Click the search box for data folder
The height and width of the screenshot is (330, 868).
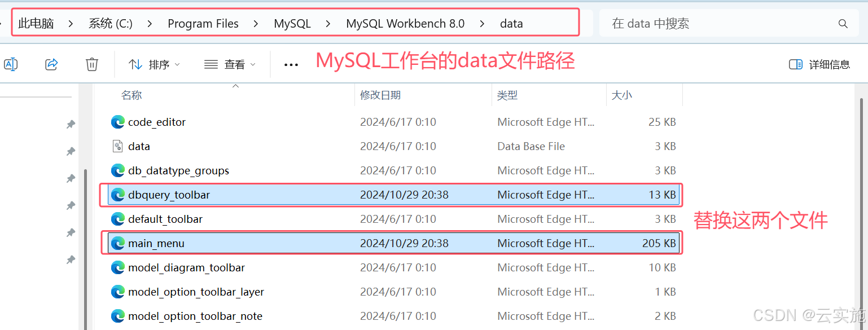tap(717, 24)
